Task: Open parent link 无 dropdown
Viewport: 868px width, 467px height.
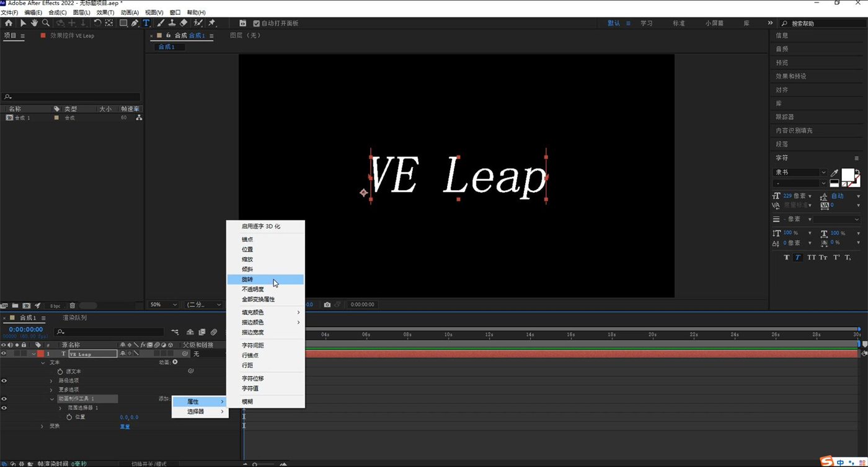Action: (209, 354)
